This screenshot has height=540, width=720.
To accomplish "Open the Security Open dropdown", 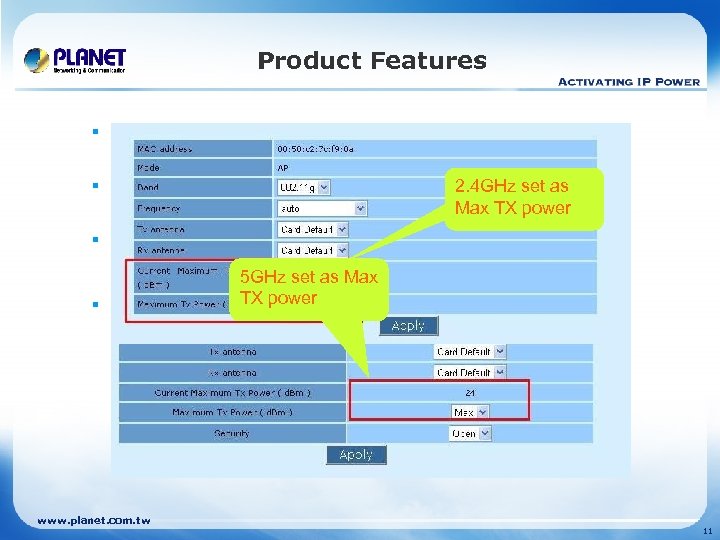I will (470, 433).
